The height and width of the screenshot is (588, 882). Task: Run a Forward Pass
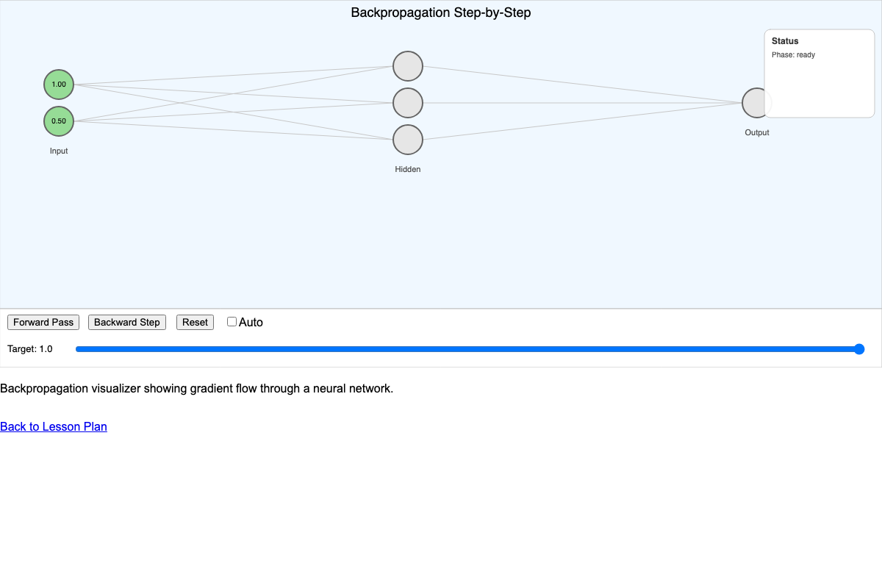pos(43,322)
